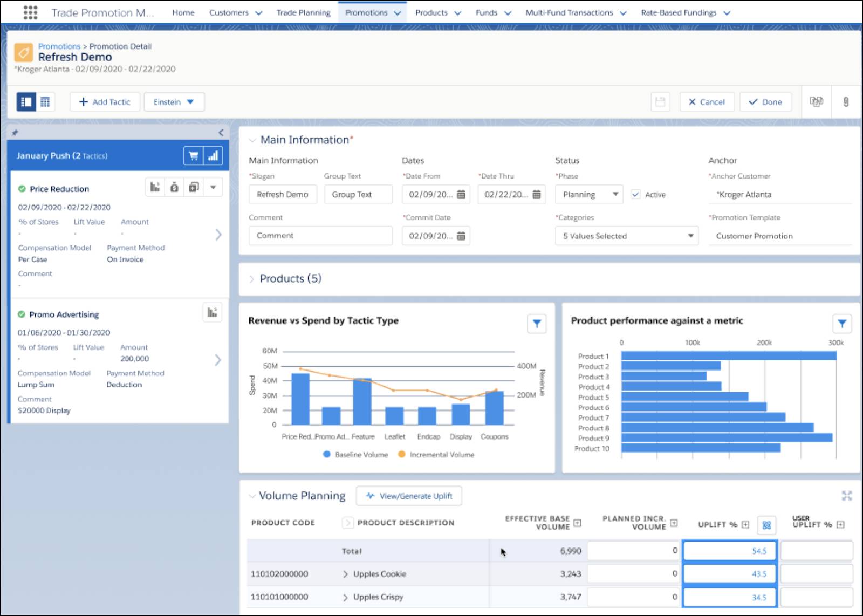This screenshot has width=863, height=616.
Task: Click the Add Tactic button
Action: point(105,101)
